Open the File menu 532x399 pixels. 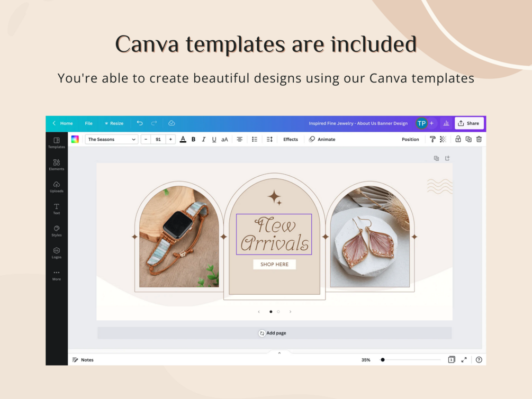(x=88, y=123)
